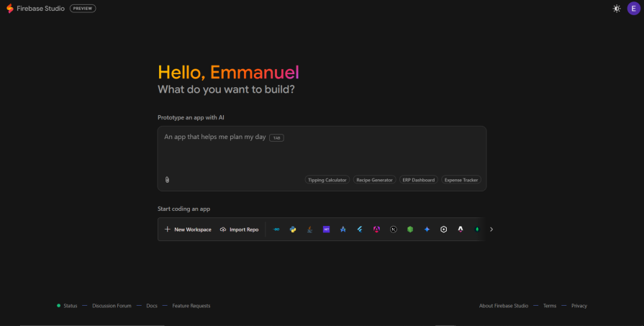Click the 'Start coding an app' label
644x326 pixels.
click(x=184, y=209)
